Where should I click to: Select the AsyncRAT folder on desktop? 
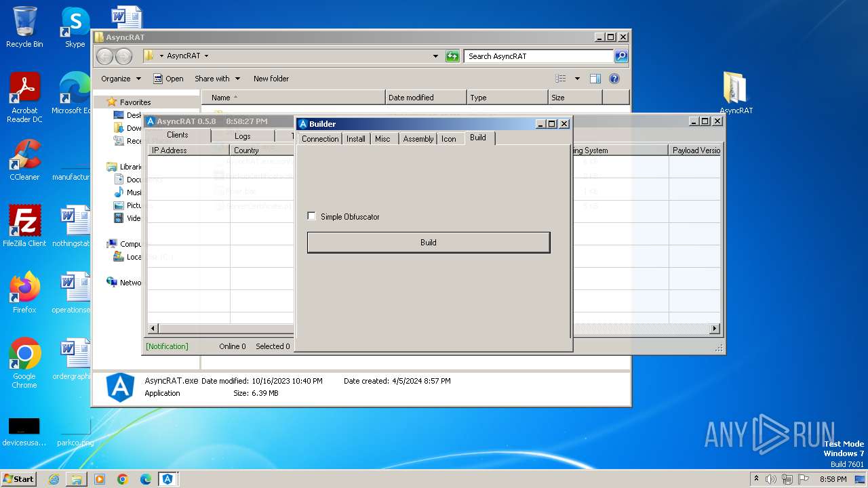point(736,93)
